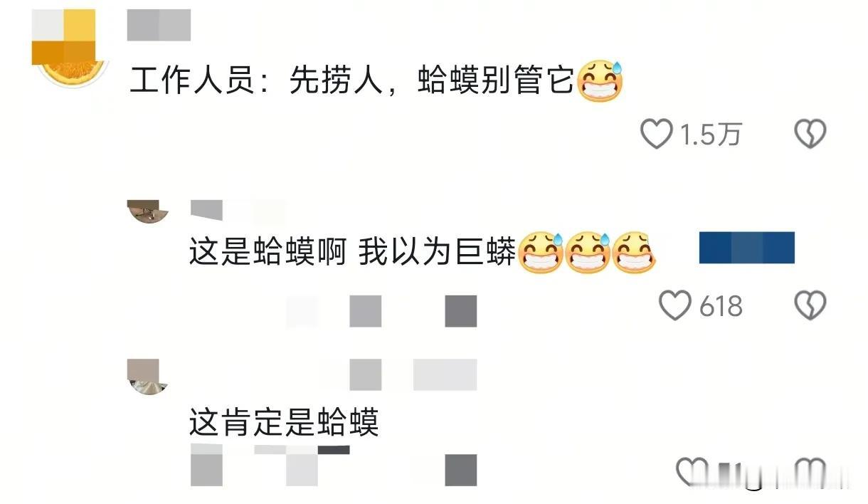Viewport: 868px width, 504px height.
Task: Tap the heart icon beside 618
Action: tap(674, 305)
